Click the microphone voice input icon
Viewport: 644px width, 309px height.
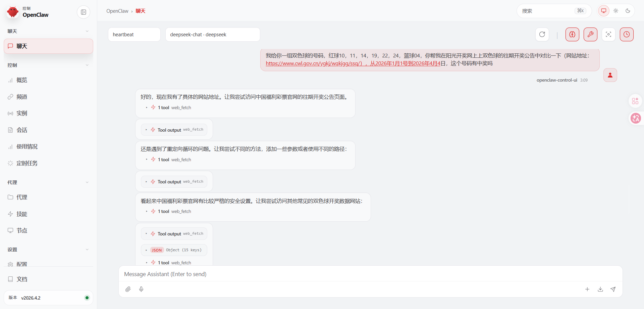coord(141,289)
